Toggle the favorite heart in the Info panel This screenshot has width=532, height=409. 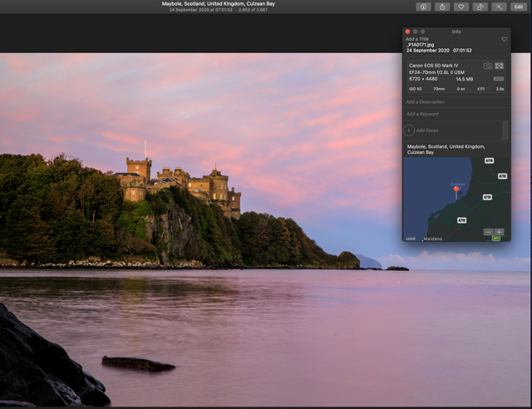point(504,39)
